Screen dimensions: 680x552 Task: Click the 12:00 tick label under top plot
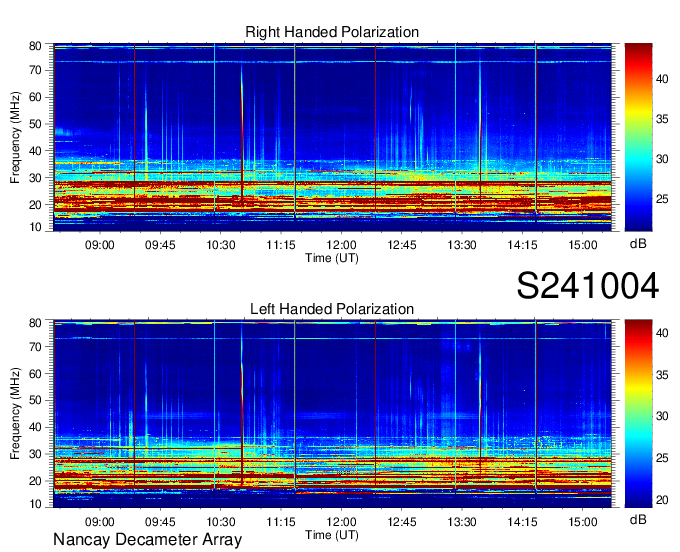[341, 245]
